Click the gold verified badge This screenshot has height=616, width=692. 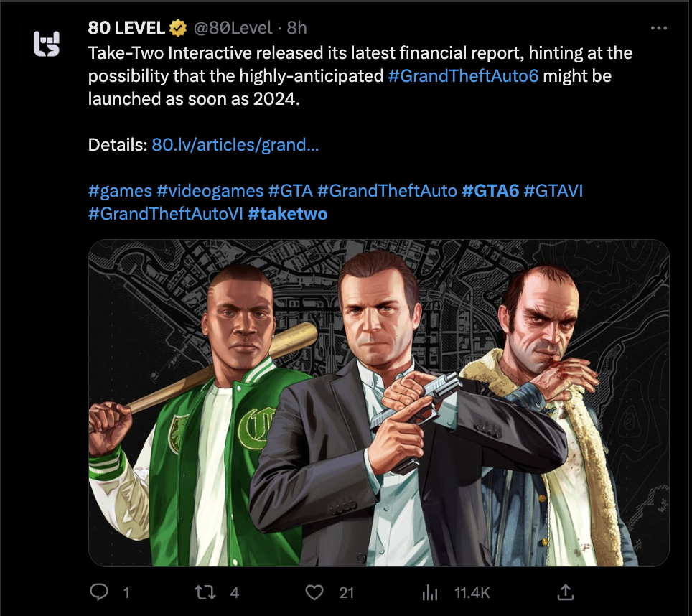click(178, 28)
